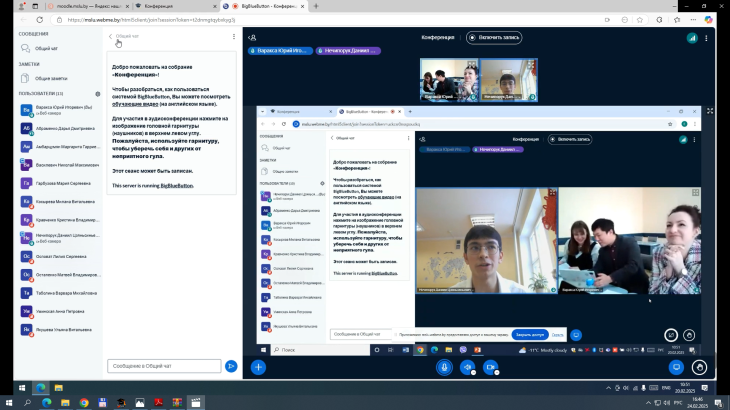Click the Варакса Юрий talking indicator pill
Viewport: 730px width, 410px height.
(x=280, y=51)
